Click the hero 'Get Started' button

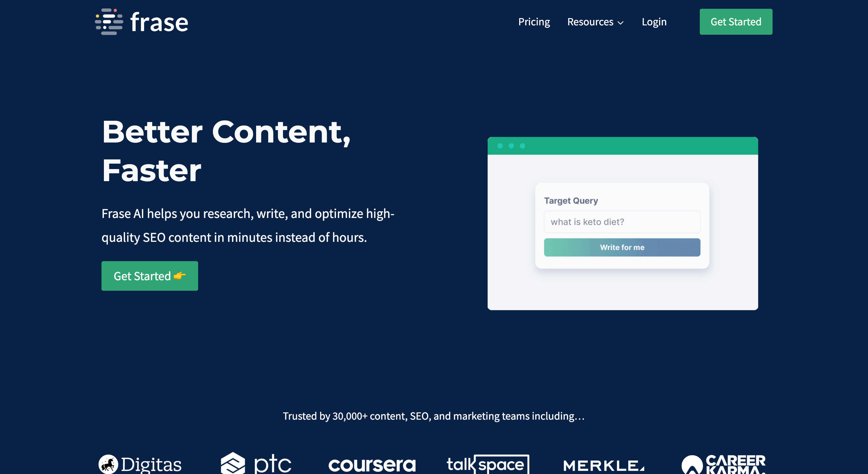point(149,276)
